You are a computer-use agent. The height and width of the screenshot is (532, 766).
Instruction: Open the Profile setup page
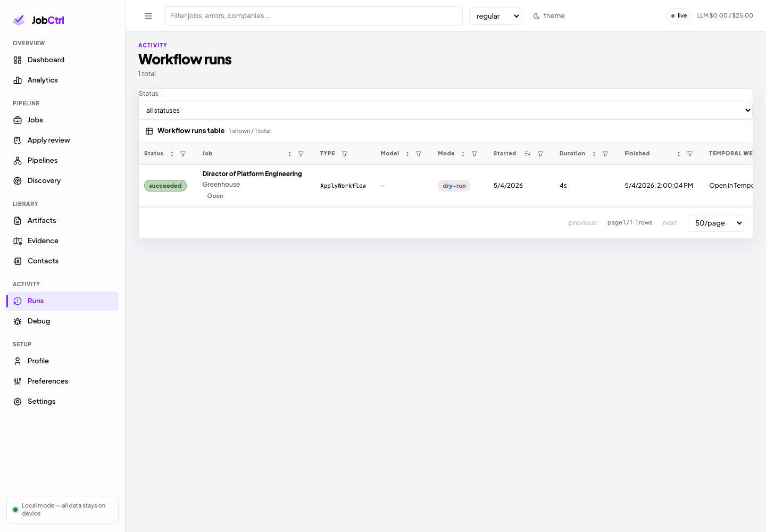tap(62, 361)
